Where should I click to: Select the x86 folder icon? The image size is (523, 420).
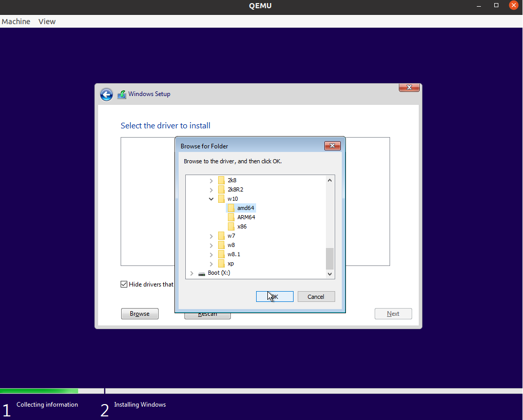tap(231, 226)
